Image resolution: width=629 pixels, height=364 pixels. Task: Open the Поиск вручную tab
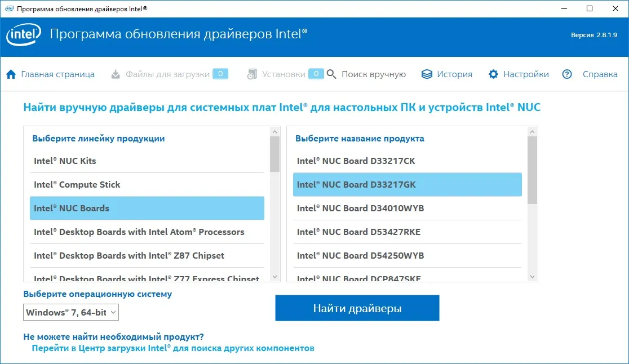[374, 74]
